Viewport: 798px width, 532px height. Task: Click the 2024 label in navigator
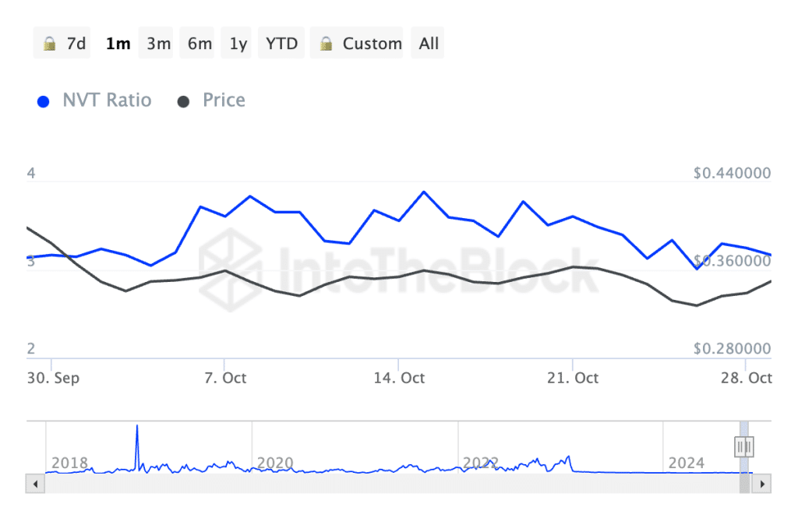coord(686,463)
